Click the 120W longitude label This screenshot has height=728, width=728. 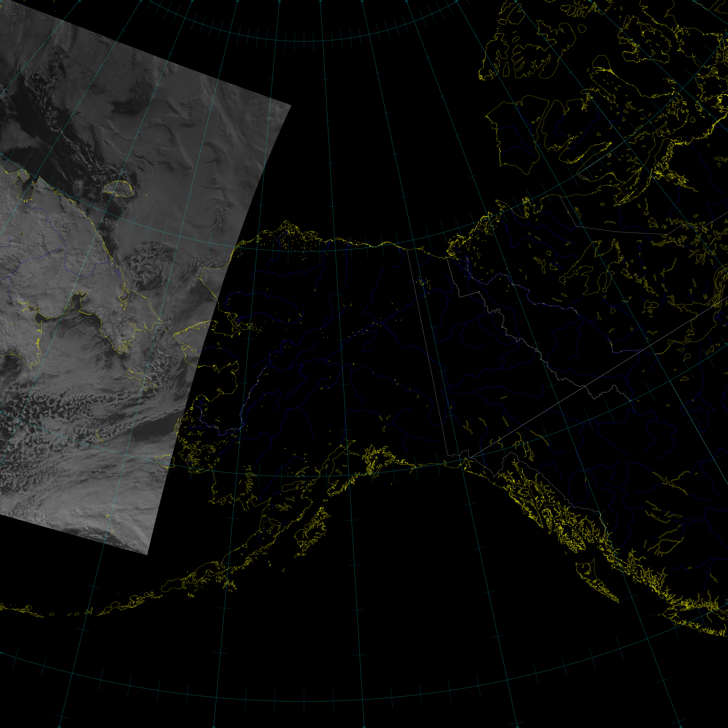(x=456, y=1)
